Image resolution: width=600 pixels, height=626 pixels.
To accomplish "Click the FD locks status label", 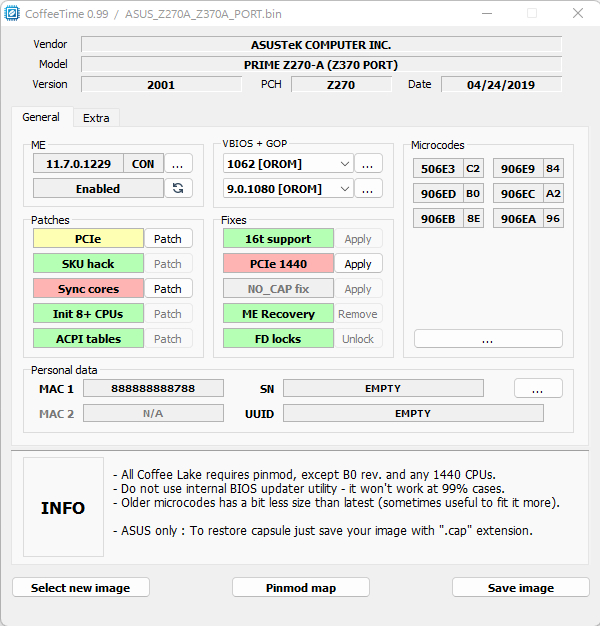I will coord(278,339).
